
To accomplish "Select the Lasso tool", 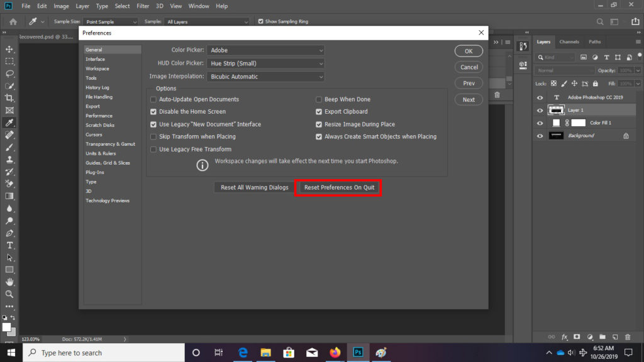I will pyautogui.click(x=9, y=74).
